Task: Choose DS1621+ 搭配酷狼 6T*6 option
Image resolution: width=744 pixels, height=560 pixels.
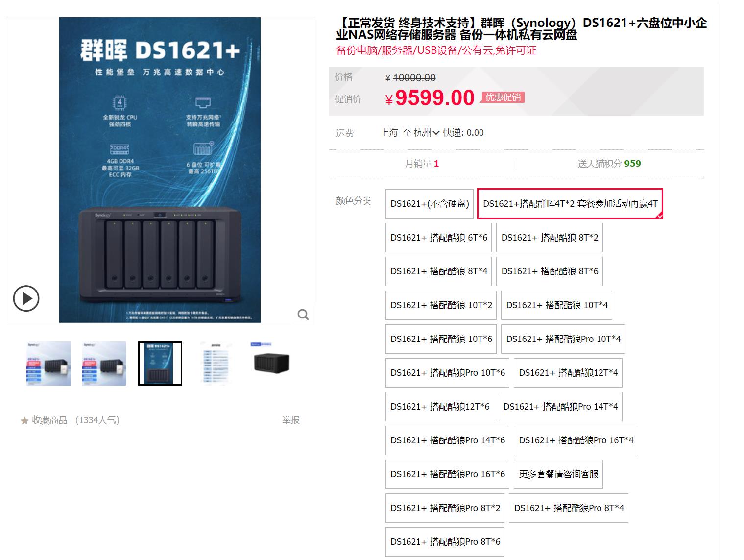Action: click(439, 238)
